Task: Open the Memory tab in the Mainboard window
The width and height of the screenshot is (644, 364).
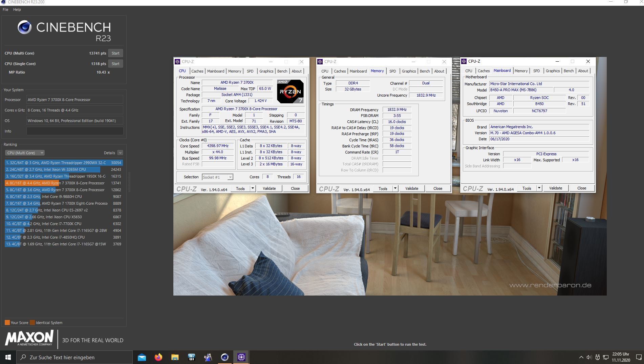Action: 521,71
